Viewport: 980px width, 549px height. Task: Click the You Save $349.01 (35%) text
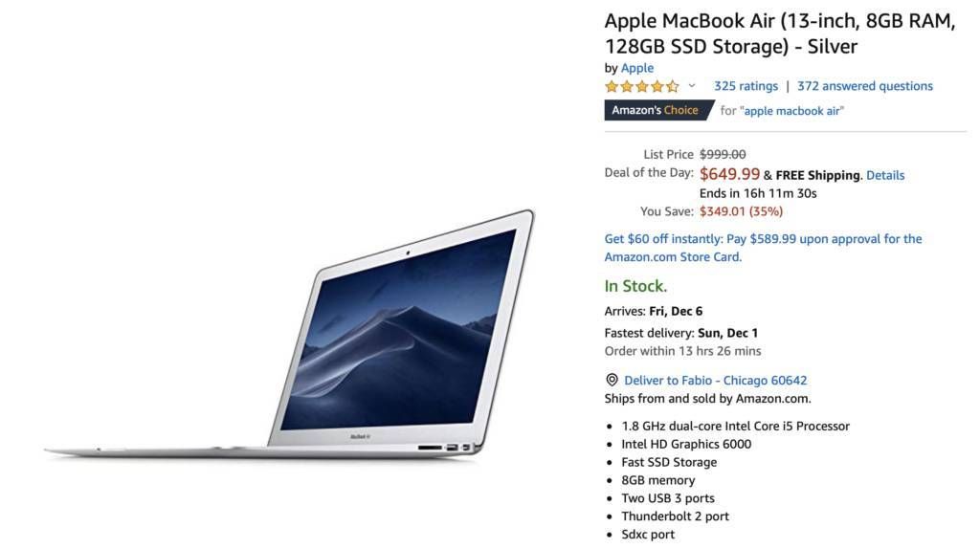coord(711,211)
